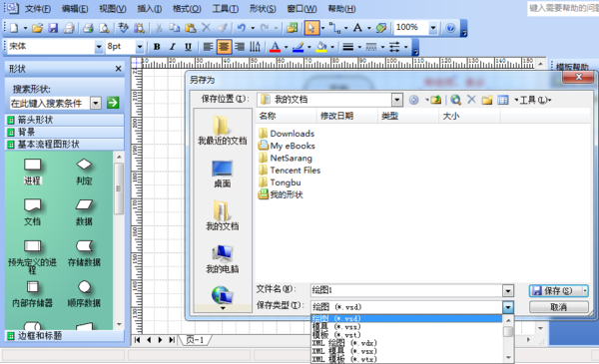Click the 文件名 input field
The height and width of the screenshot is (364, 599).
406,291
